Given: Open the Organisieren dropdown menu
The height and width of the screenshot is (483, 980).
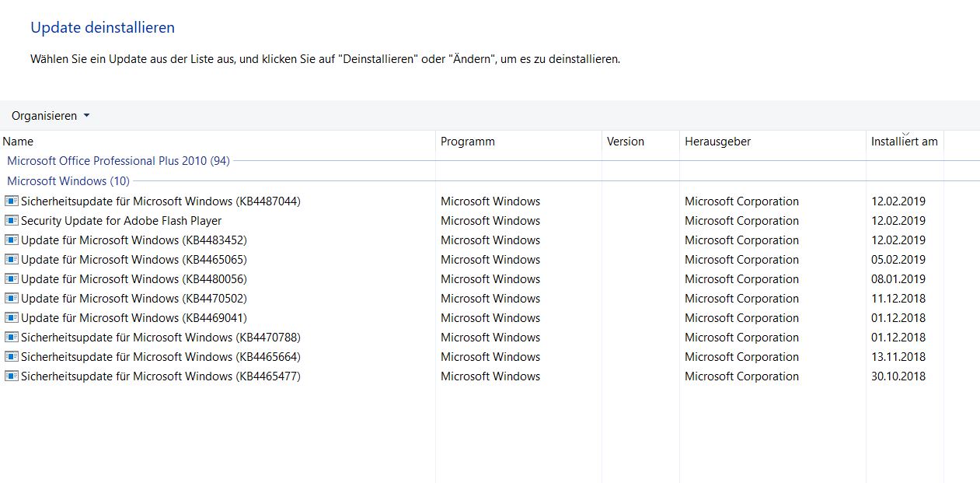Looking at the screenshot, I should (x=51, y=116).
